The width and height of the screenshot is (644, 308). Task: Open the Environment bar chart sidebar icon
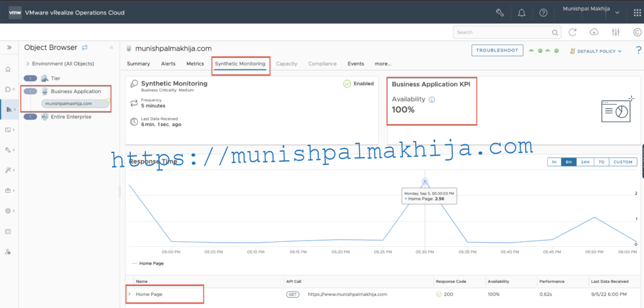(x=9, y=109)
